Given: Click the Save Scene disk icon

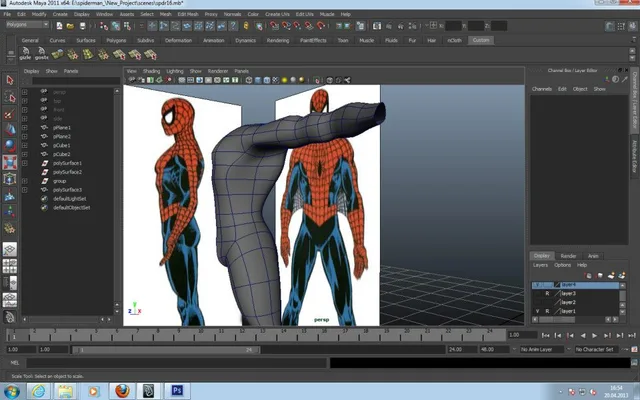Looking at the screenshot, I should pyautogui.click(x=82, y=26).
